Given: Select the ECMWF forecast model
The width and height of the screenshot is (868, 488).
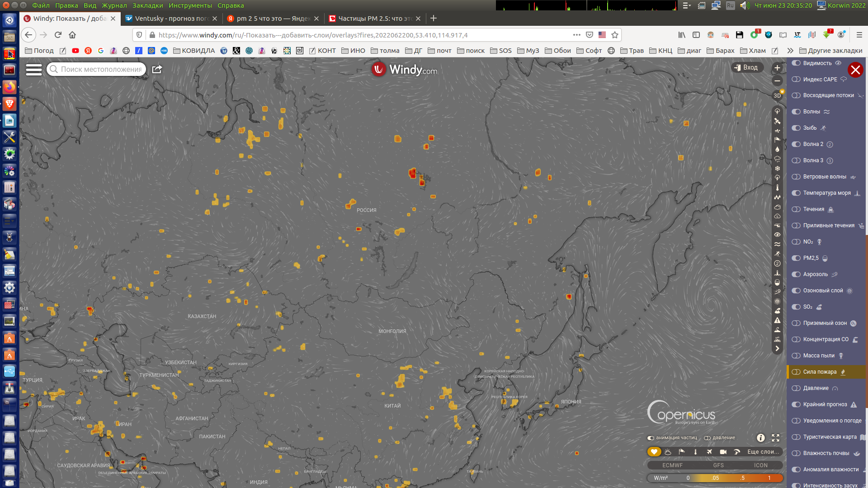Looking at the screenshot, I should click(672, 465).
